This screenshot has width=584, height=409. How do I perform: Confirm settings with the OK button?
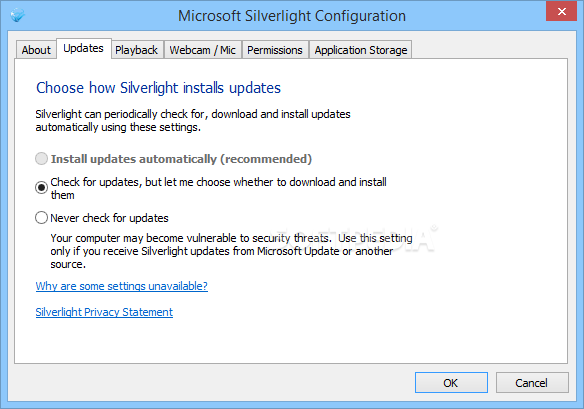click(x=451, y=383)
